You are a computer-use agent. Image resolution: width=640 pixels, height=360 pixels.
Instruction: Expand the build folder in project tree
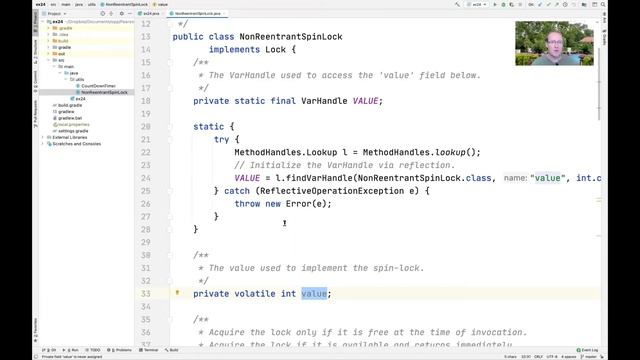point(49,41)
